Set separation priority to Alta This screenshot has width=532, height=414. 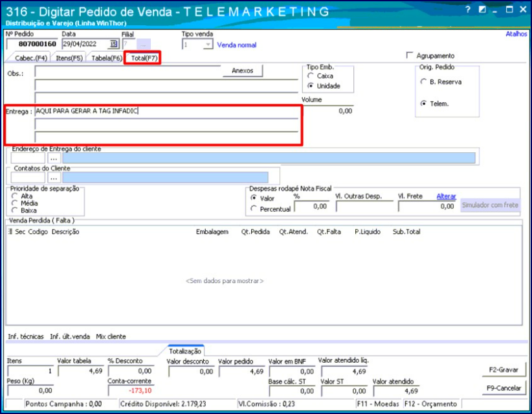tap(14, 196)
